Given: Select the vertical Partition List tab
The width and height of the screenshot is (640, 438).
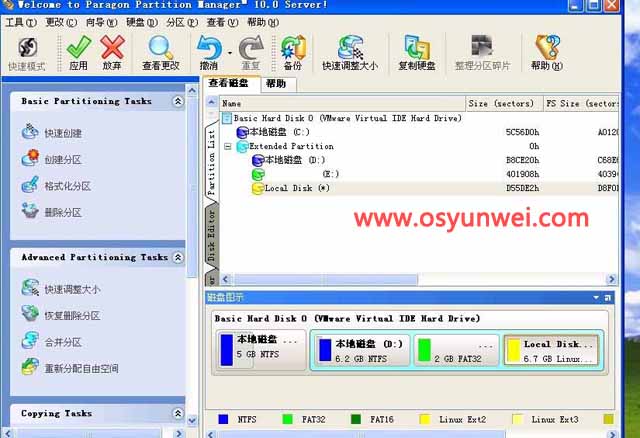Looking at the screenshot, I should point(211,162).
